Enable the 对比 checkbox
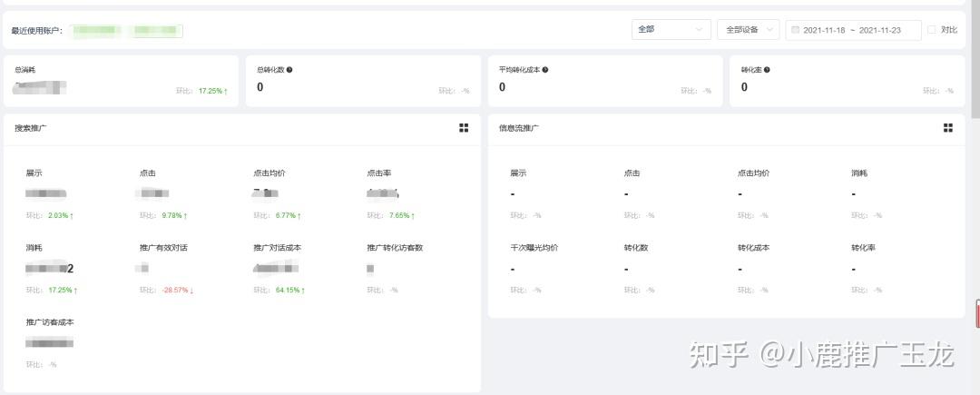This screenshot has width=980, height=395. coord(932,30)
